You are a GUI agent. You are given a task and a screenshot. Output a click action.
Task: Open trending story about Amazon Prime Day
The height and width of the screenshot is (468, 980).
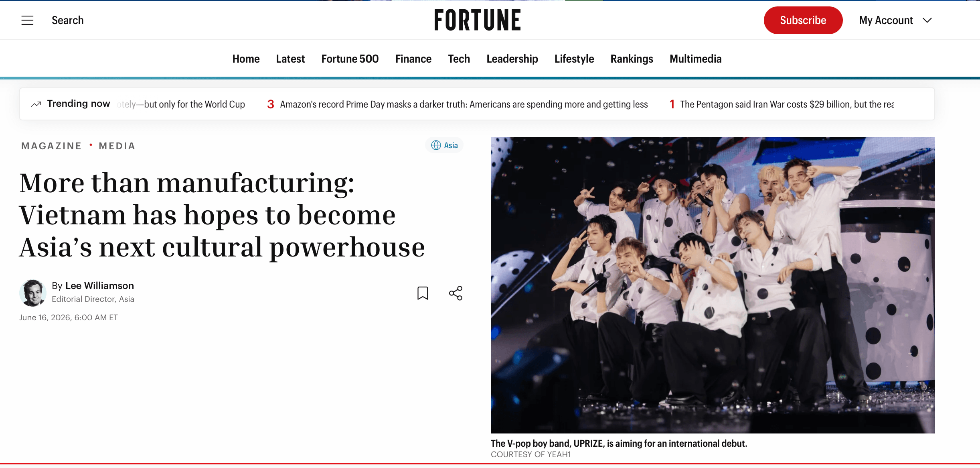[464, 104]
